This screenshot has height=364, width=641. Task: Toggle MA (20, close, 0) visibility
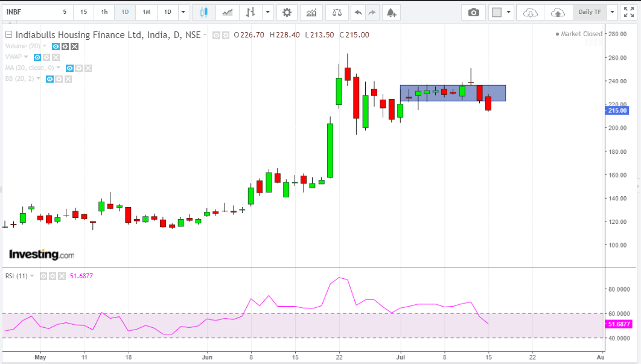69,68
